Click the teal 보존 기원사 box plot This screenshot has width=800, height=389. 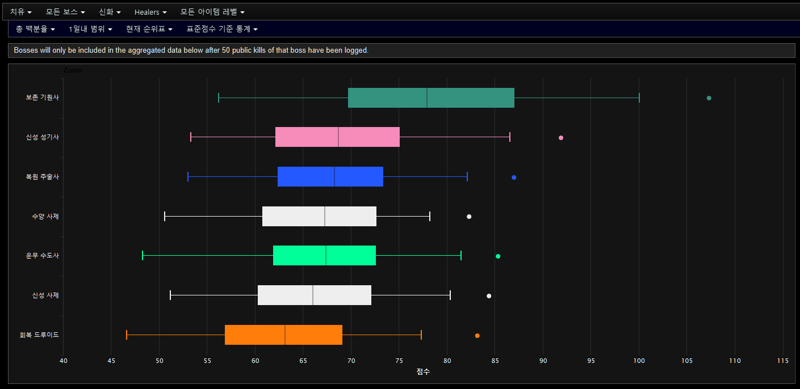431,98
